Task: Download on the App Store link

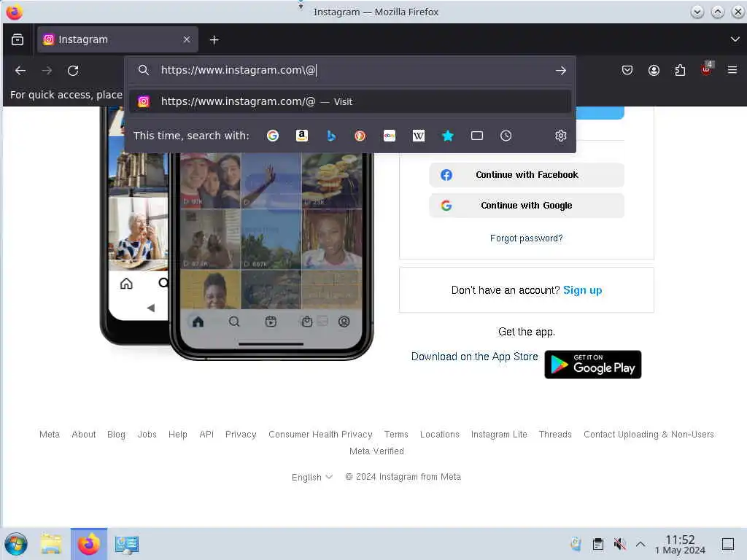Action: 474,357
